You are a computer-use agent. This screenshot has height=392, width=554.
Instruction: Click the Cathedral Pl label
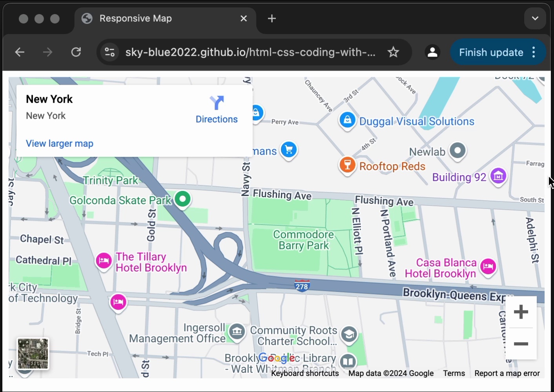pyautogui.click(x=44, y=260)
